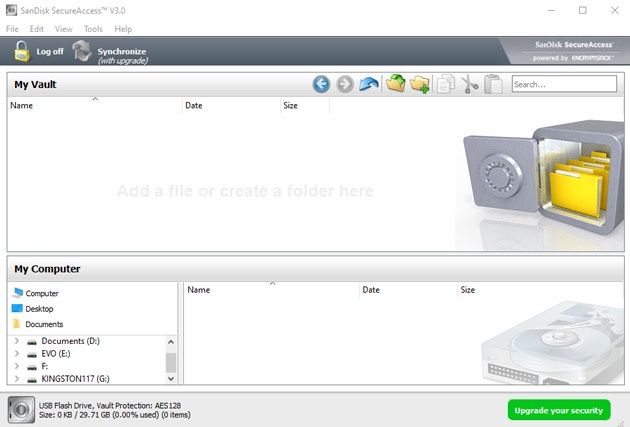
Task: Expand the KINGSTON117 (G:) drive node
Action: (16, 378)
